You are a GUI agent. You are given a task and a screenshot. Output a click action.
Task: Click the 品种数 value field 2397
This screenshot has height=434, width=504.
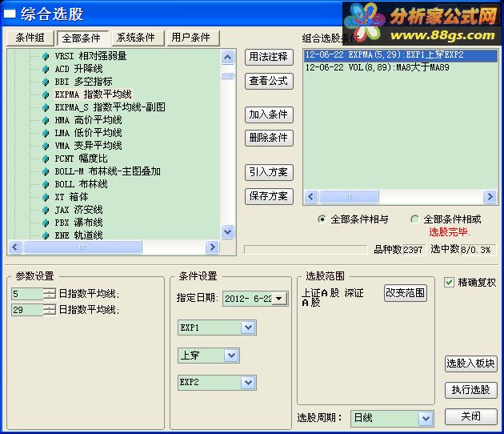[414, 250]
